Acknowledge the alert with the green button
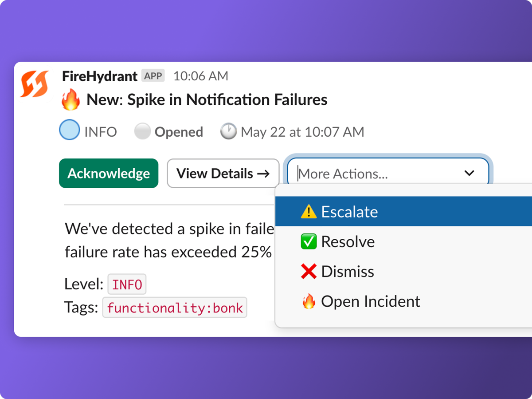 point(109,173)
